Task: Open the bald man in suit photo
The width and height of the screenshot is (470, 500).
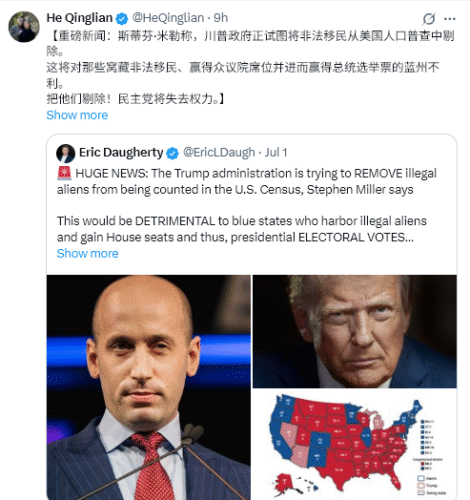Action: coord(149,387)
